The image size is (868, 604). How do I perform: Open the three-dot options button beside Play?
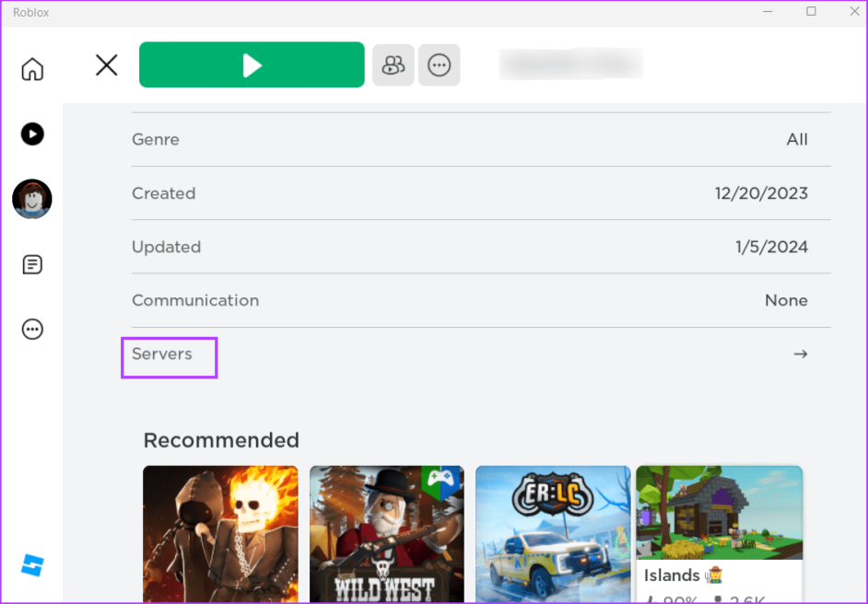click(439, 64)
